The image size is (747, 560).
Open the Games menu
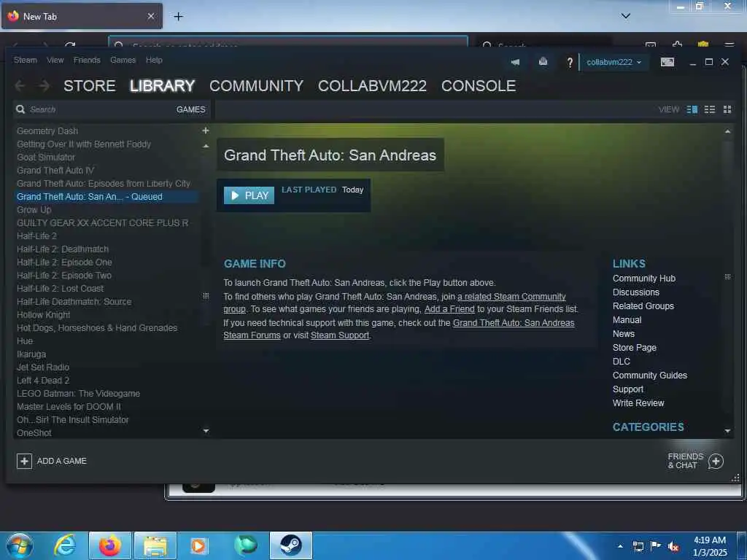point(123,60)
